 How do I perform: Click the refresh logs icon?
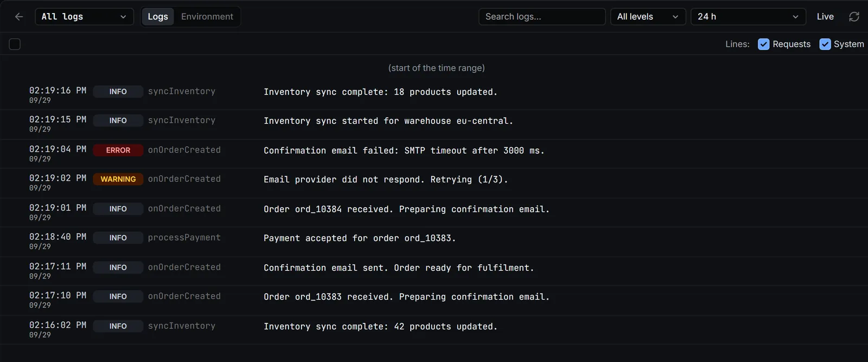click(x=854, y=17)
